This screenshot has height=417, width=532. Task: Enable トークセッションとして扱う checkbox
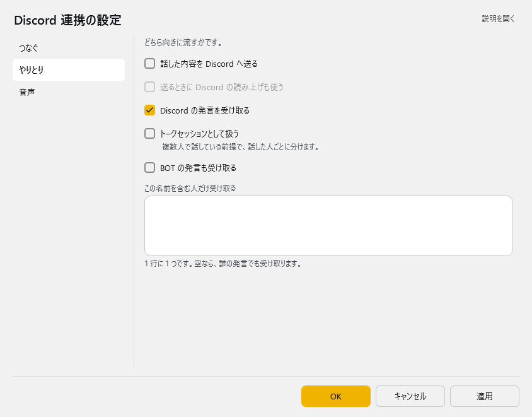tap(149, 134)
